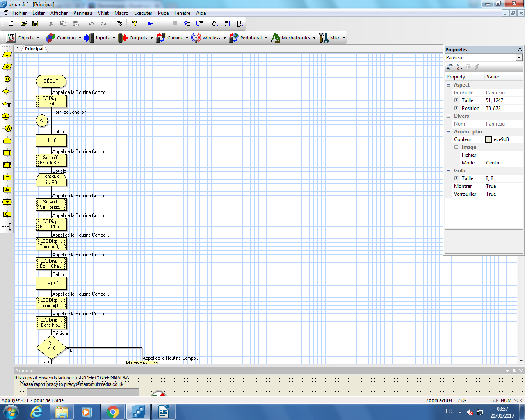Pin the Panneau panel

pos(514,371)
